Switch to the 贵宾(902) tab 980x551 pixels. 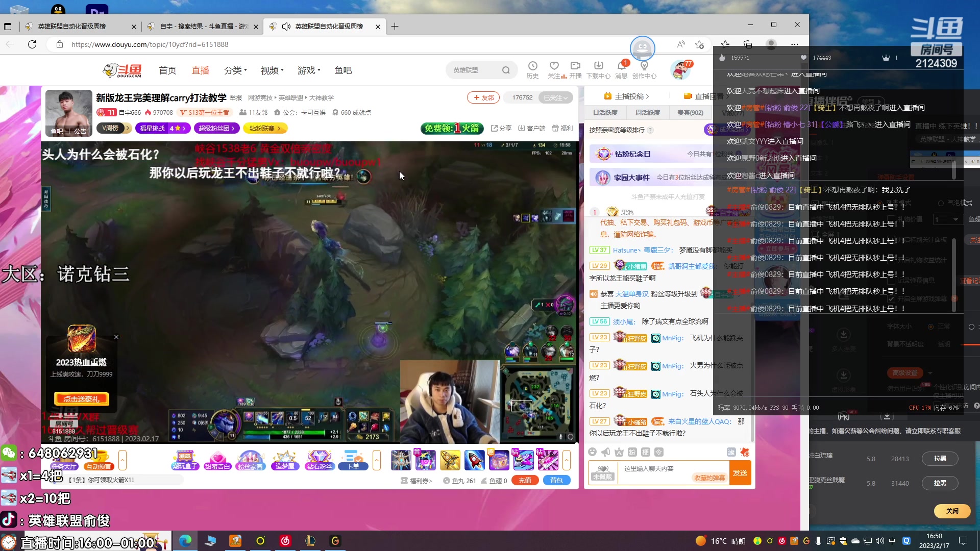[x=690, y=113]
